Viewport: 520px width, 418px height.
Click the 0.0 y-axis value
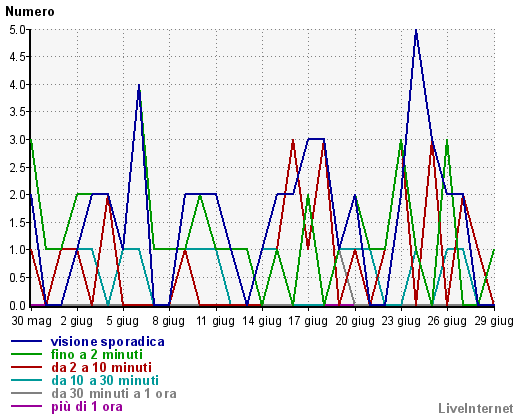click(17, 305)
